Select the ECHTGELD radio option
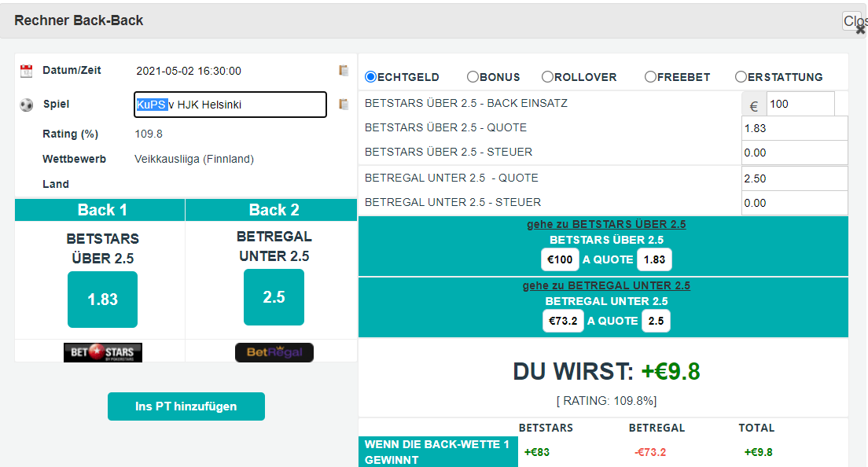The image size is (868, 467). tap(371, 77)
